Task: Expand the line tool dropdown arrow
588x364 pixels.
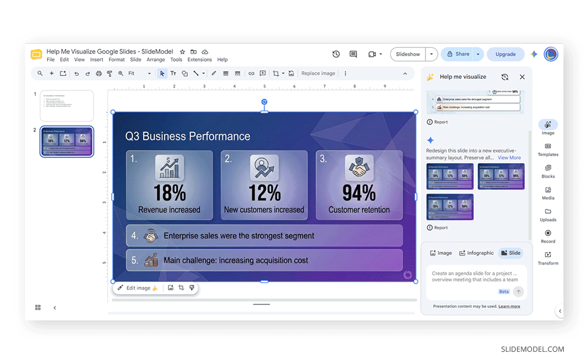Action: click(x=203, y=73)
